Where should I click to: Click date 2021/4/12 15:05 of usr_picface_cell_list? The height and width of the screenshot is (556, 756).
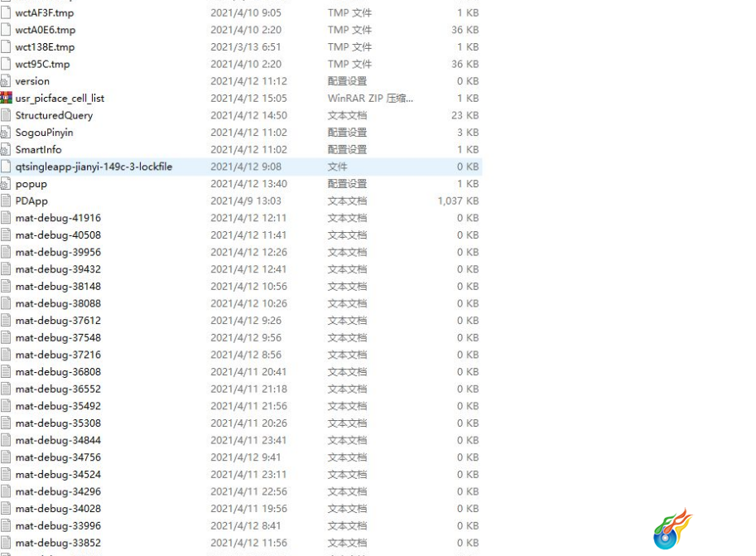pyautogui.click(x=248, y=99)
